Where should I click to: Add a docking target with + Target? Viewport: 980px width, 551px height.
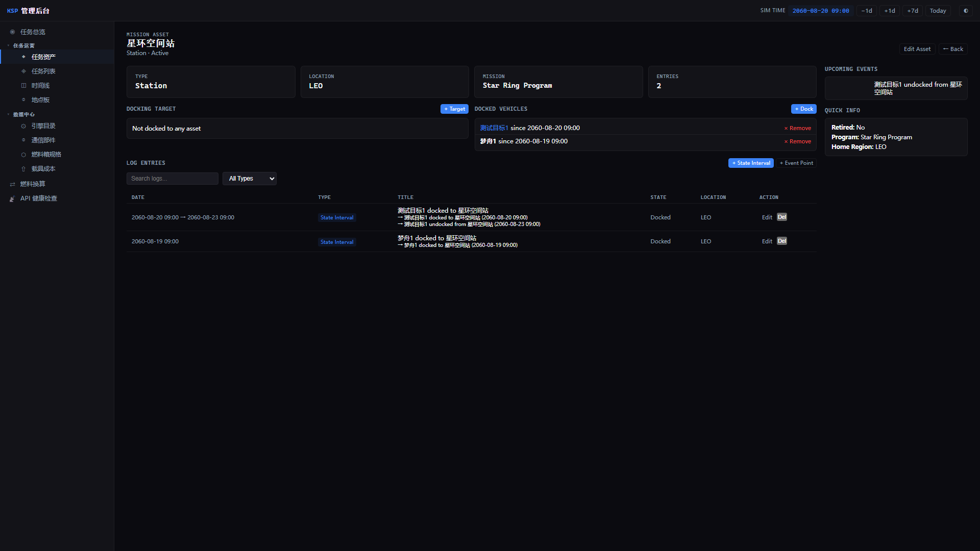[454, 109]
